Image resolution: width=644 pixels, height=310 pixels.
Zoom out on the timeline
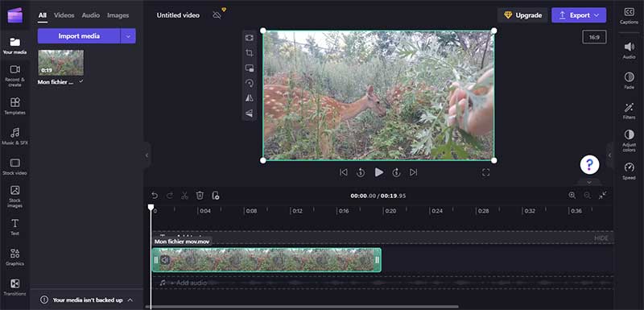click(x=588, y=196)
